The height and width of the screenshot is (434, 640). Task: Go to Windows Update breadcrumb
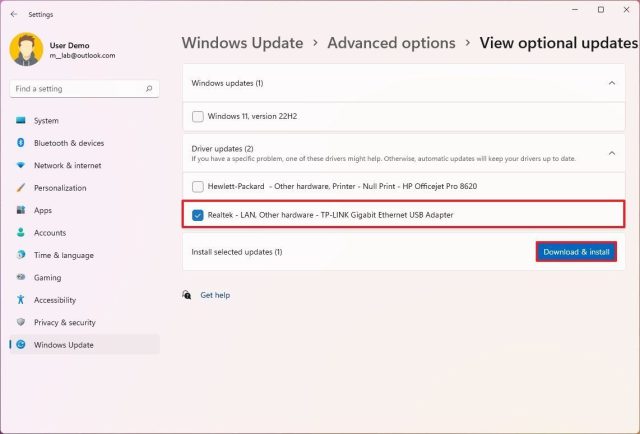pyautogui.click(x=242, y=43)
